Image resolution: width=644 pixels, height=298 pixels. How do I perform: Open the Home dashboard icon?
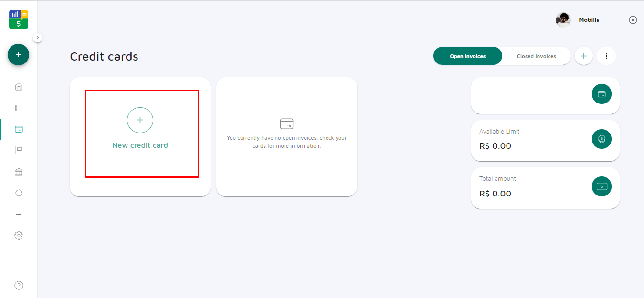[19, 87]
